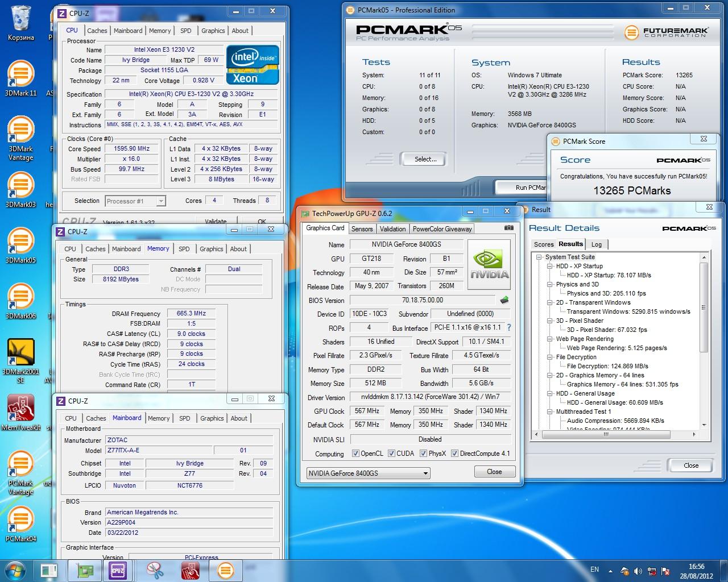Collapse the 3D - Pixel Shader node
728x582 pixels.
pos(550,321)
